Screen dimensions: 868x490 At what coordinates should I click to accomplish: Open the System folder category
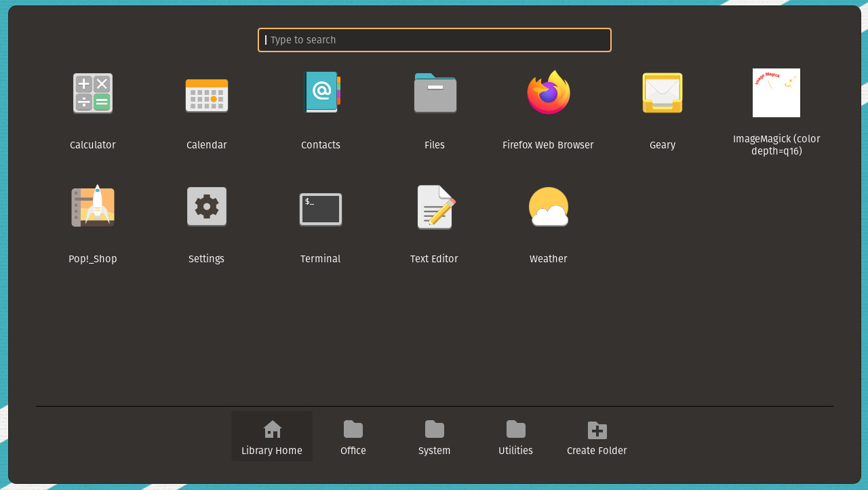tap(435, 436)
